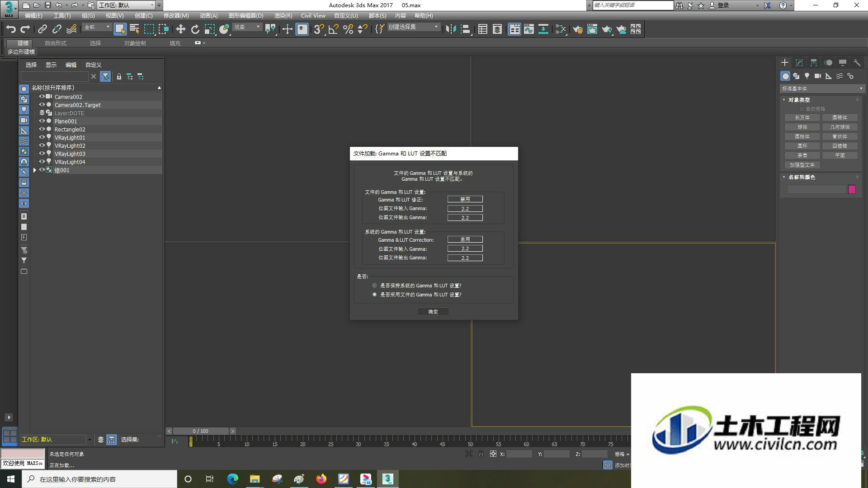Toggle the selection lock icon in scene explorer

point(119,77)
